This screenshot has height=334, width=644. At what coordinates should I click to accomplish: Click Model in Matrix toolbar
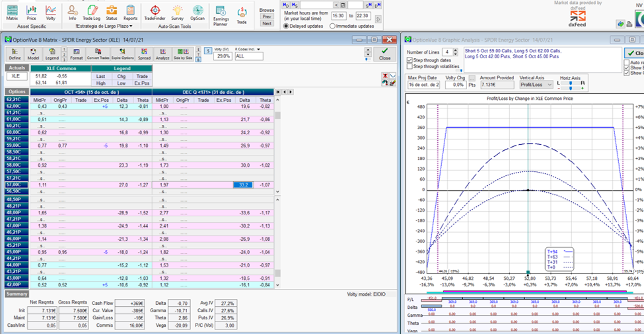point(33,54)
